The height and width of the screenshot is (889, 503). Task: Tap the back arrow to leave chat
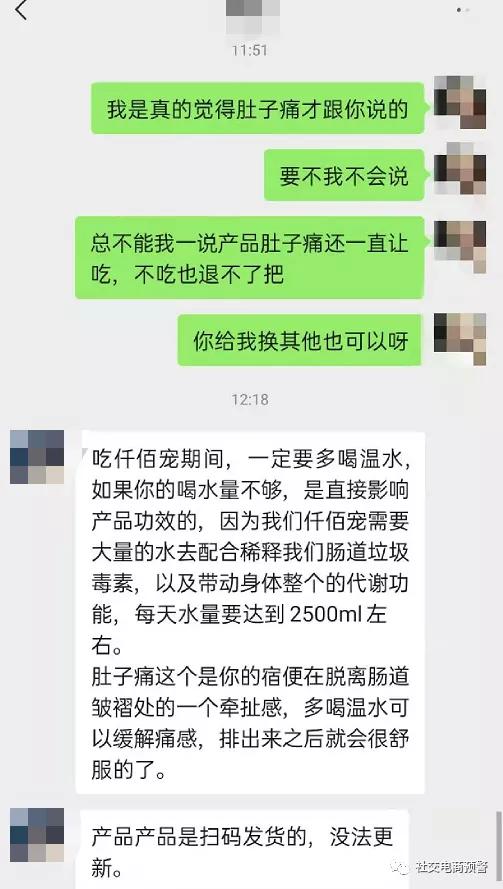click(21, 10)
